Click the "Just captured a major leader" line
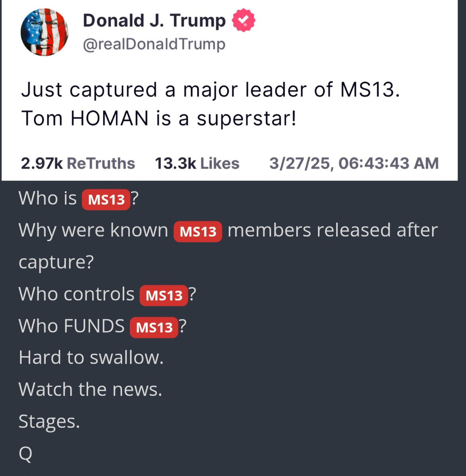Image resolution: width=466 pixels, height=476 pixels. [x=210, y=90]
